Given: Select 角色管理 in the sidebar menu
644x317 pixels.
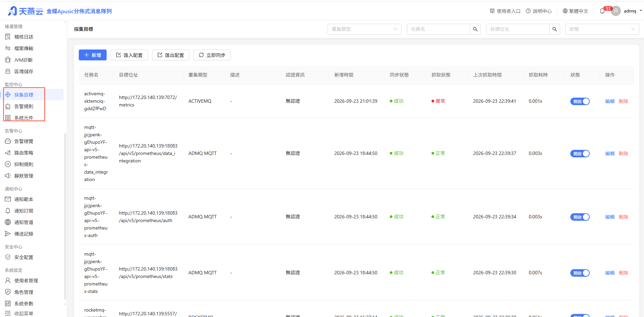Looking at the screenshot, I should click(x=24, y=292).
